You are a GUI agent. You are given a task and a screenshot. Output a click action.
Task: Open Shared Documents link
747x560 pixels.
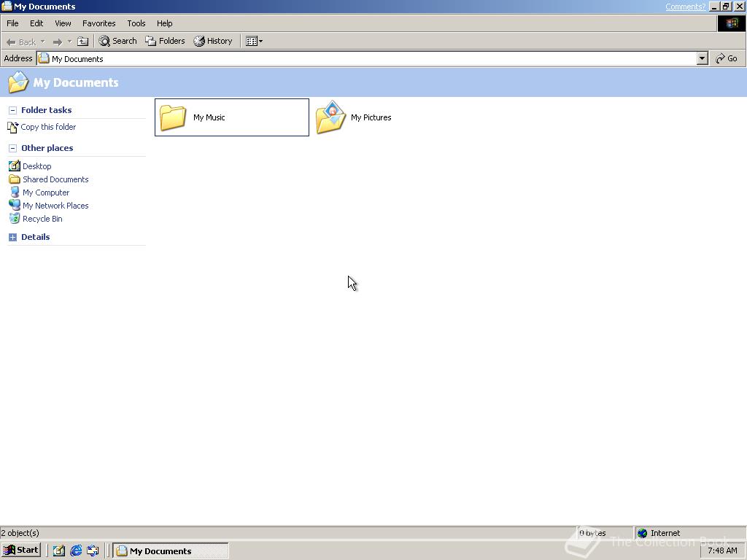click(55, 179)
